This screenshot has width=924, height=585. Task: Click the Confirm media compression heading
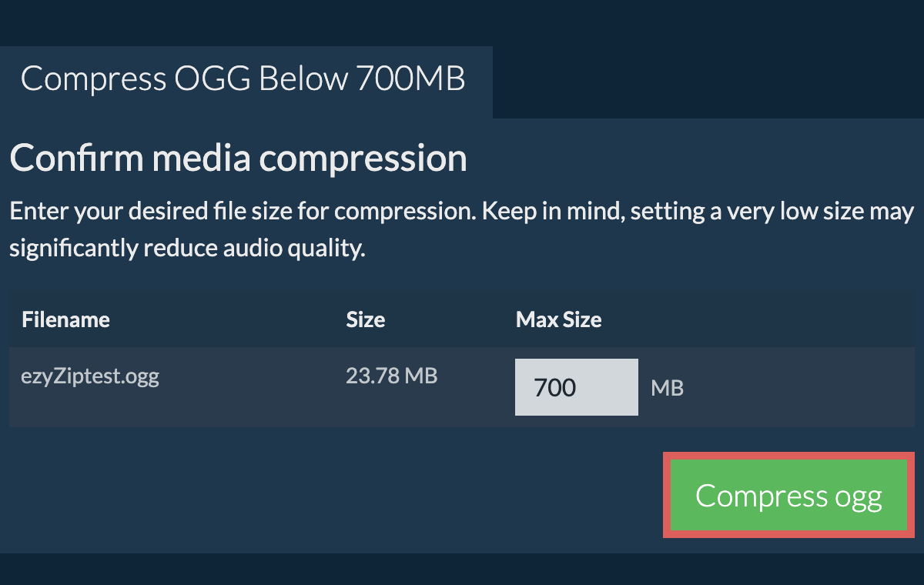[238, 159]
